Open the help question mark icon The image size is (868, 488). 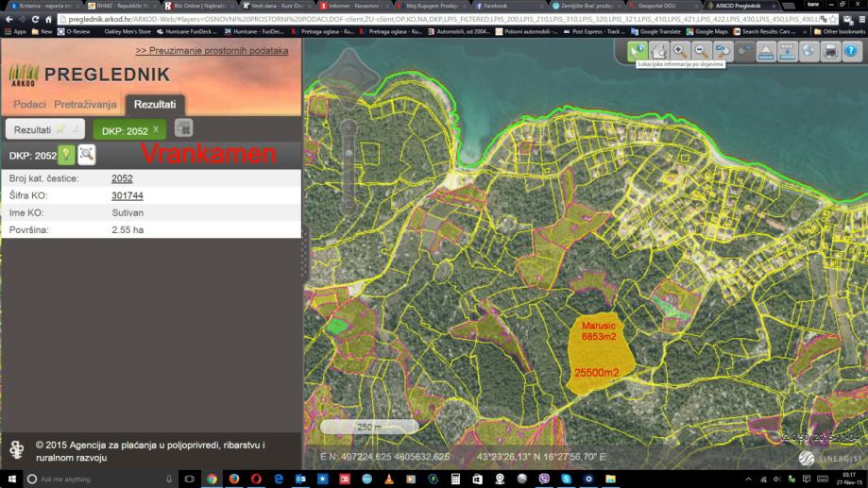coord(852,51)
